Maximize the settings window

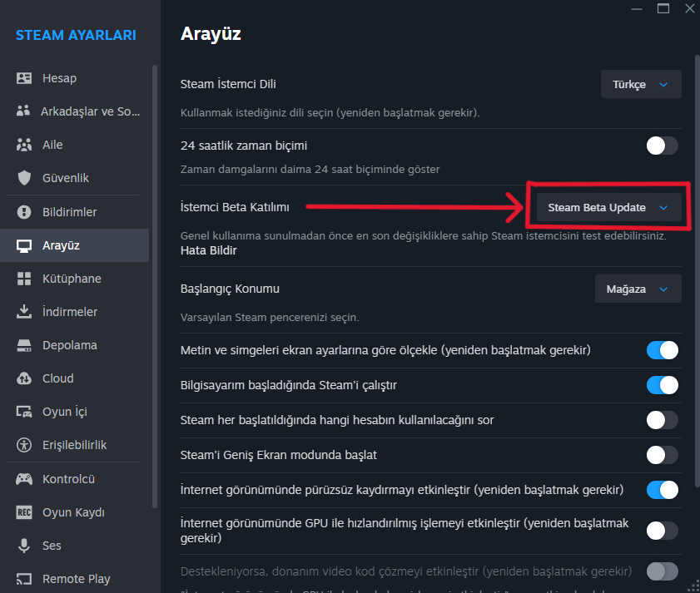(x=663, y=8)
